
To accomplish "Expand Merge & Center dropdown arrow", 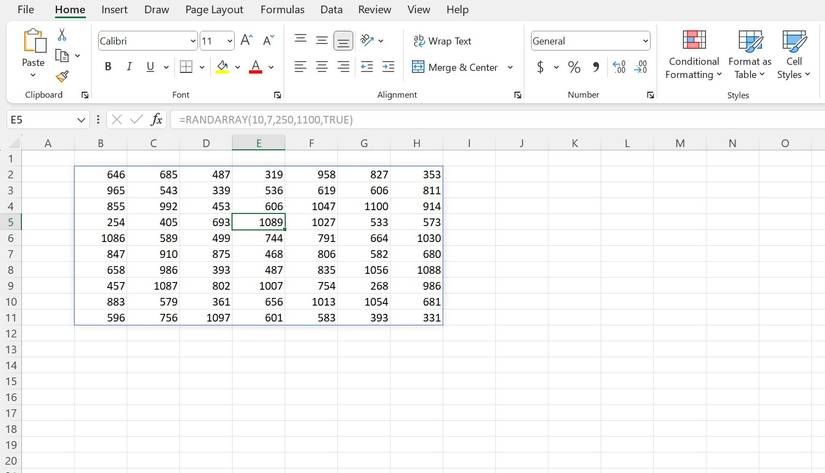I will tap(510, 67).
